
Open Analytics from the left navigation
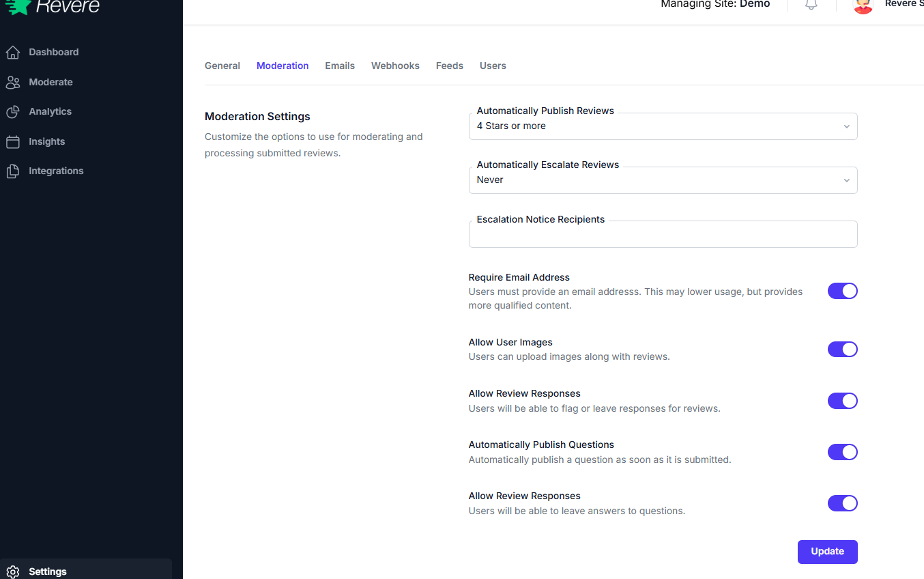50,111
